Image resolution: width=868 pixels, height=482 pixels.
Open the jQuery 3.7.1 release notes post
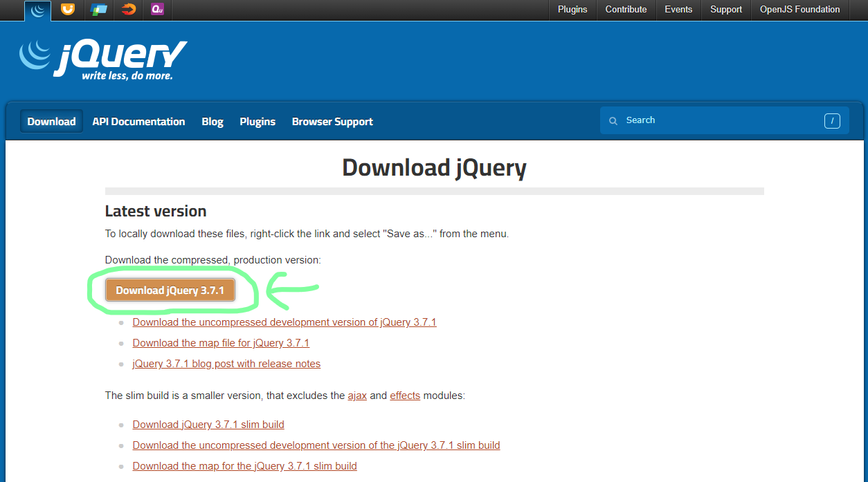pyautogui.click(x=226, y=364)
